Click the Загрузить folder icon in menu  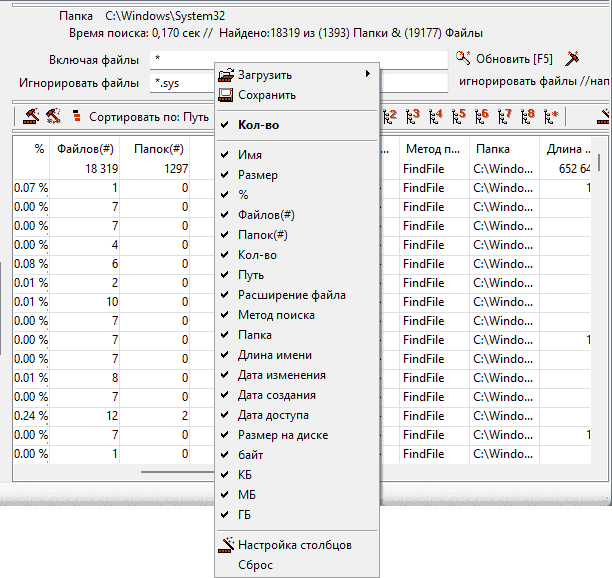[226, 75]
